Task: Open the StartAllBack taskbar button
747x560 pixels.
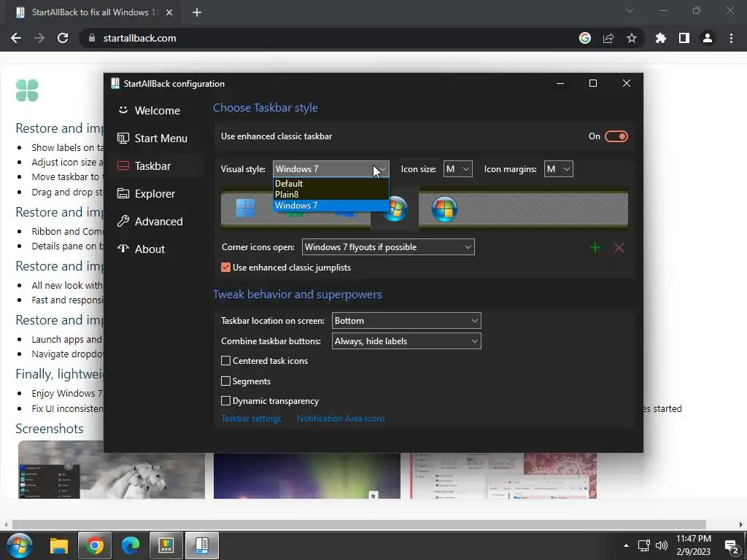Action: 202,545
